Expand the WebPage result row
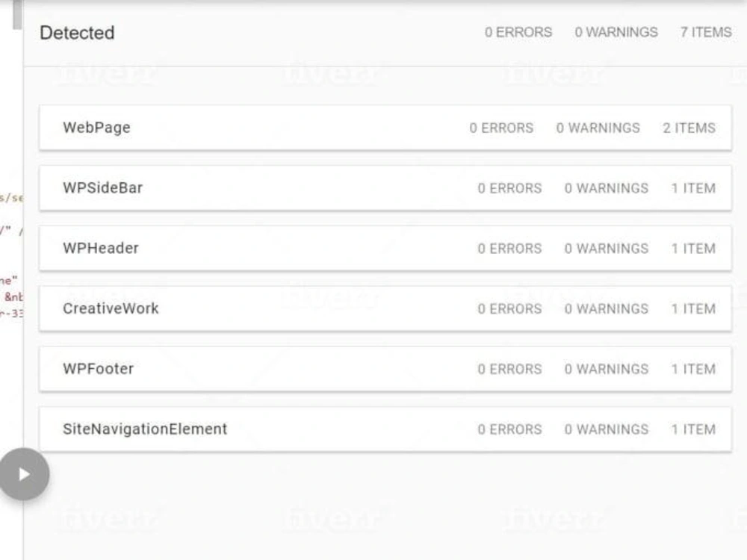The image size is (747, 560). point(385,128)
